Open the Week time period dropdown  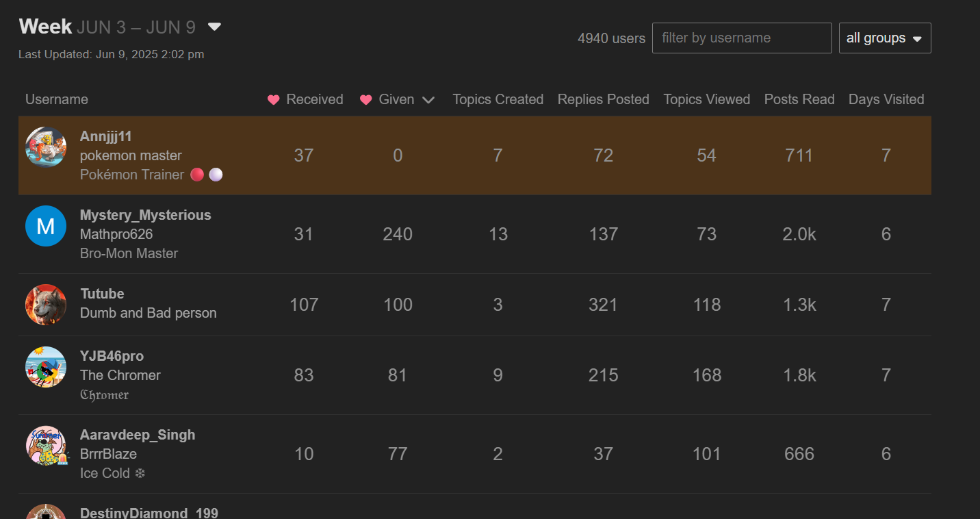point(214,27)
